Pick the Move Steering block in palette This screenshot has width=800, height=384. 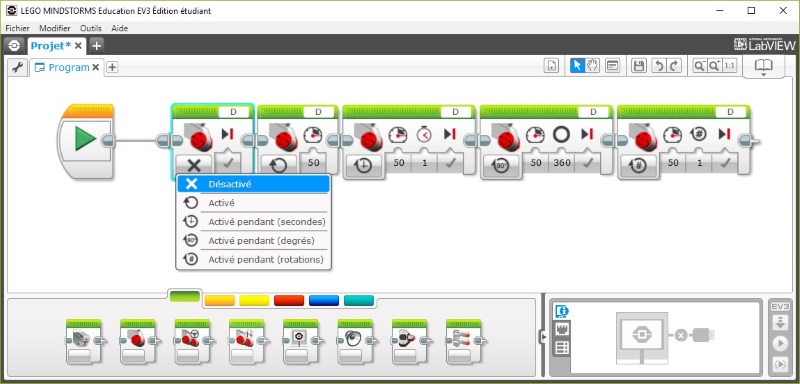(x=192, y=342)
